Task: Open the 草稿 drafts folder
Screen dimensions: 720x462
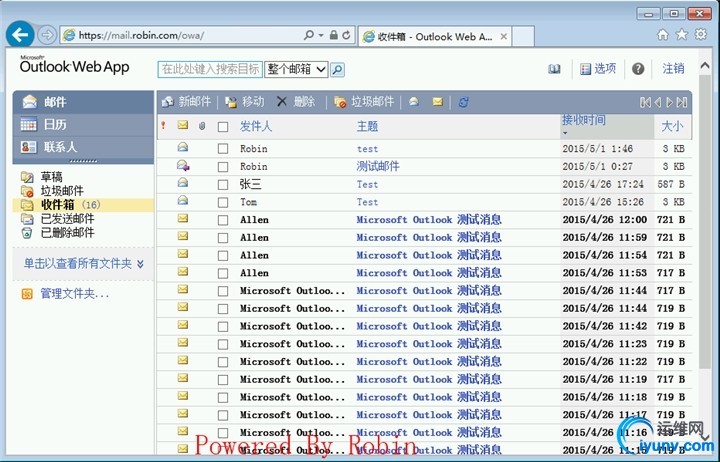Action: [51, 177]
